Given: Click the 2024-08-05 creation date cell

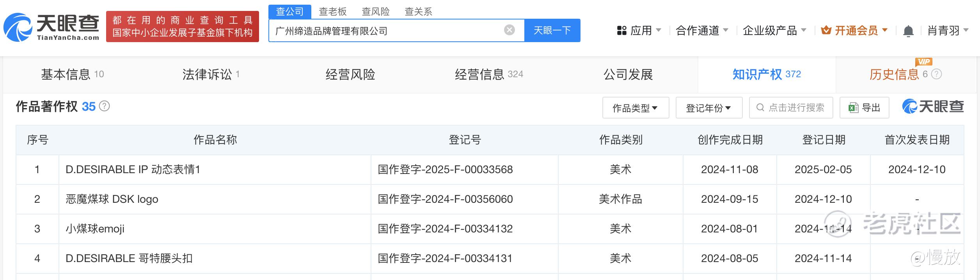Looking at the screenshot, I should click(x=730, y=258).
